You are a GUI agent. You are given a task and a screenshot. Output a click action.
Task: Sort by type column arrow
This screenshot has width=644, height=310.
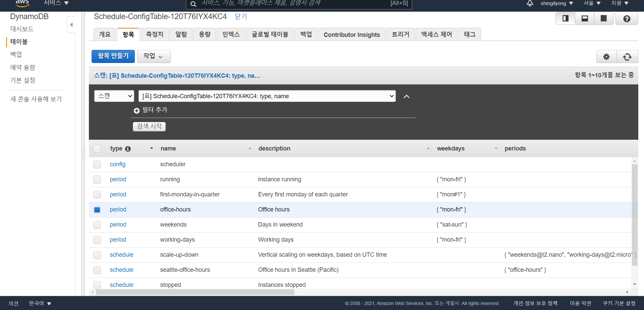152,148
